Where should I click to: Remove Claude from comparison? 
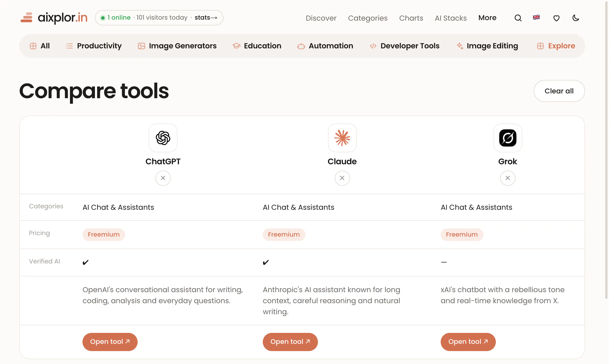click(342, 178)
